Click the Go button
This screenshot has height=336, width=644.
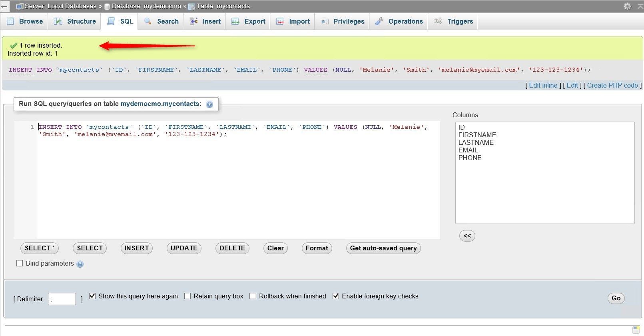616,298
